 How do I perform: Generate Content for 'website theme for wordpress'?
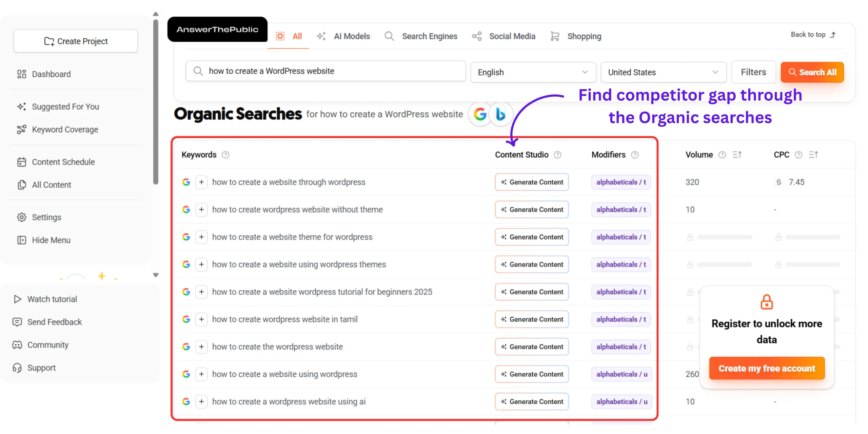532,237
